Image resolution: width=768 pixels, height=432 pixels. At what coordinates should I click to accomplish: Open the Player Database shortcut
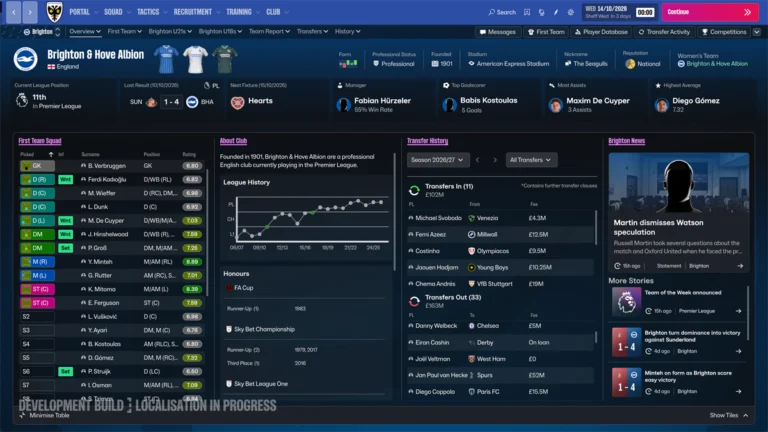[601, 32]
